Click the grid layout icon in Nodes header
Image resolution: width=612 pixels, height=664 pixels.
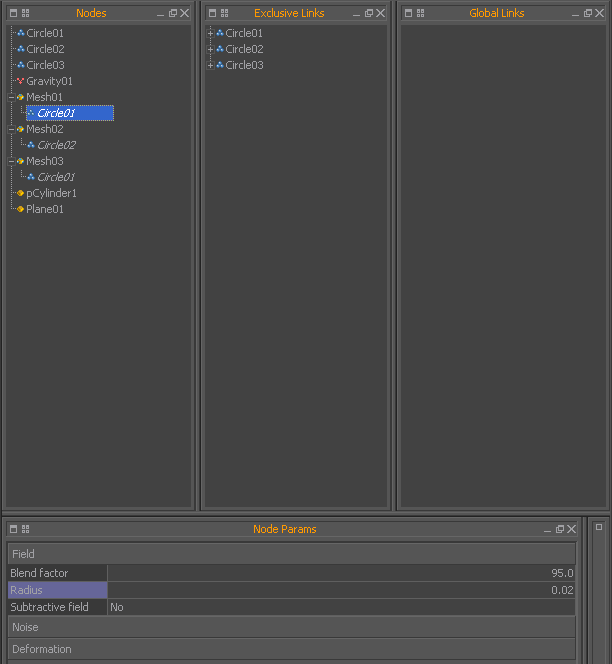coord(26,13)
